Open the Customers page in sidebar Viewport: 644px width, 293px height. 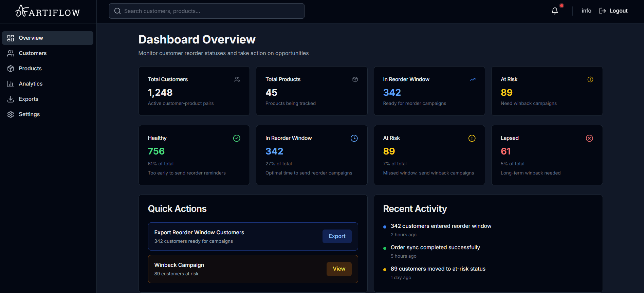click(33, 53)
